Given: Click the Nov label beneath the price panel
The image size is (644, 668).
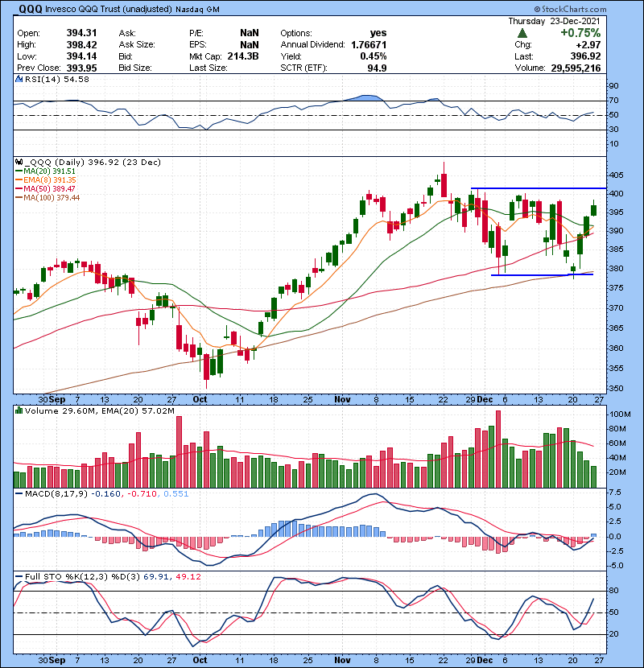Looking at the screenshot, I should [342, 400].
